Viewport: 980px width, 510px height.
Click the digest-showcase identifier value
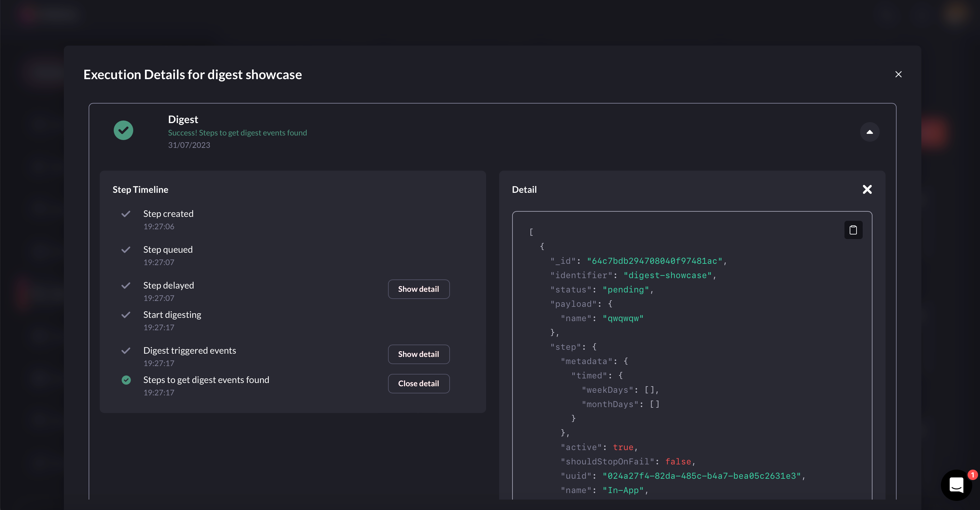click(x=667, y=275)
